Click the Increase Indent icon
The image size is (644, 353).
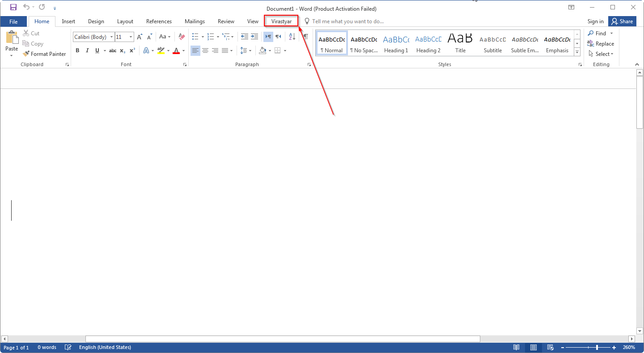[254, 37]
